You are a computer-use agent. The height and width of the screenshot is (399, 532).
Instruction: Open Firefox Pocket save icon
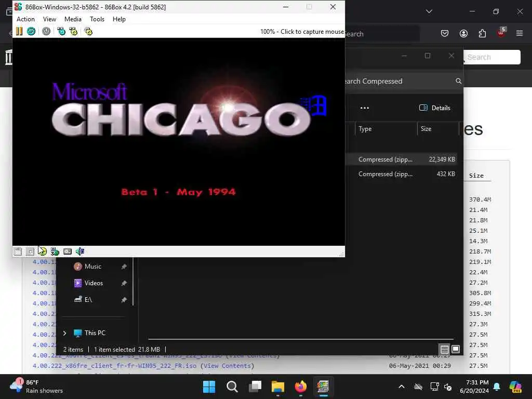tap(445, 33)
